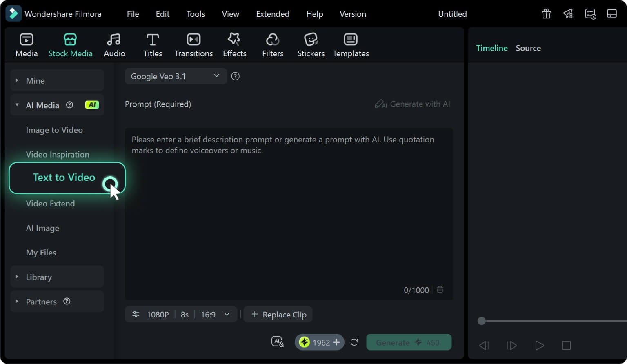
Task: Open the Templates panel
Action: pos(350,44)
